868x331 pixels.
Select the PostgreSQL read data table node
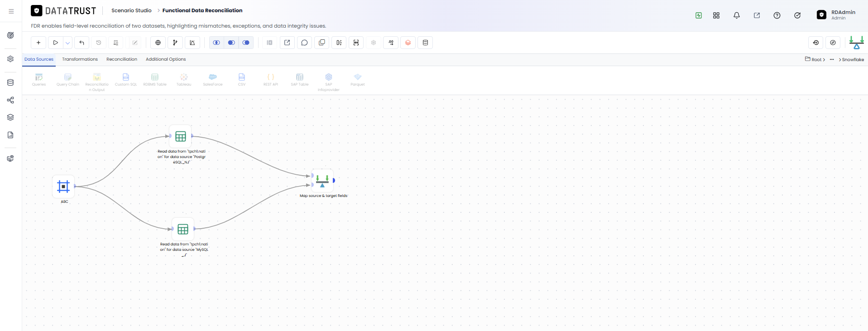click(181, 136)
